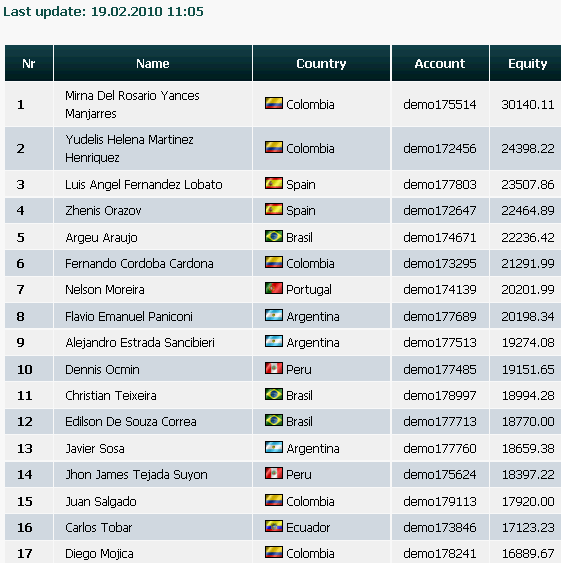
Task: Sort by the Nr column header
Action: pyautogui.click(x=29, y=63)
